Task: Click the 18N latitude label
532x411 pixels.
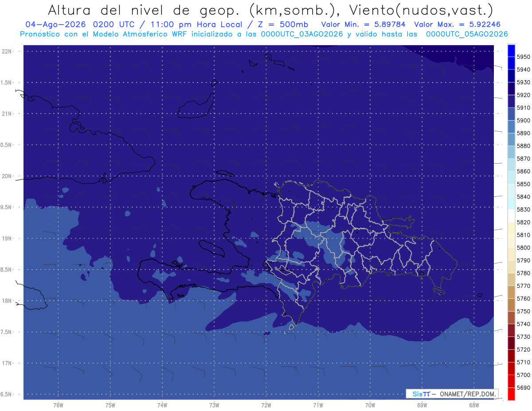Action: 7,301
